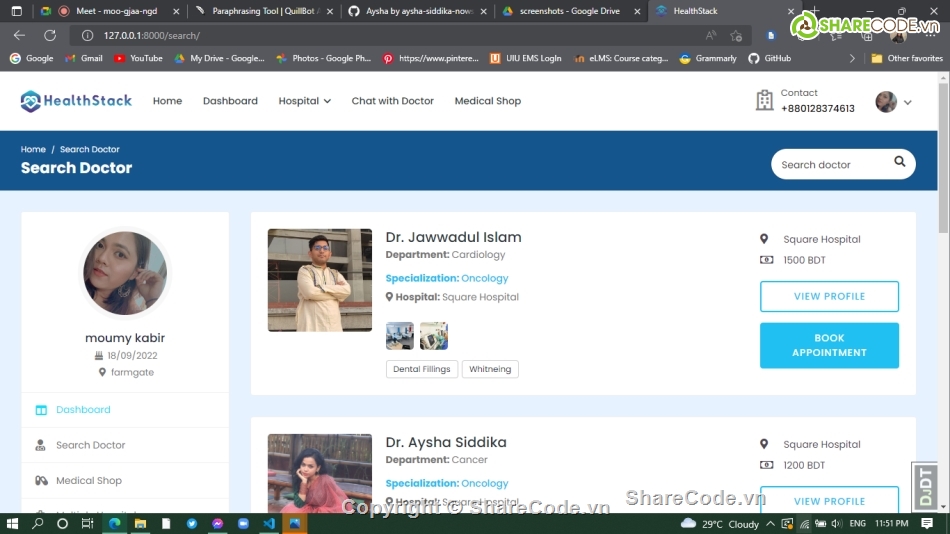Expand the Hospital dropdown menu

point(304,101)
